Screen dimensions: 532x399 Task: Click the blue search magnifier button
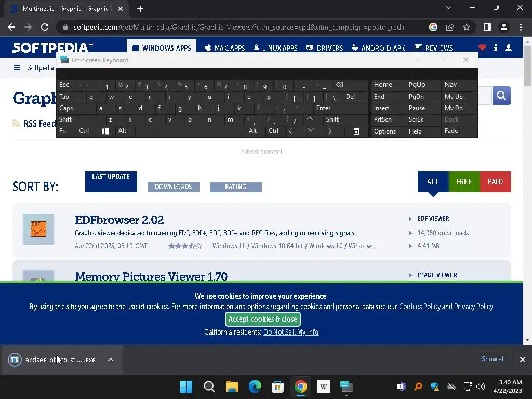tap(501, 96)
